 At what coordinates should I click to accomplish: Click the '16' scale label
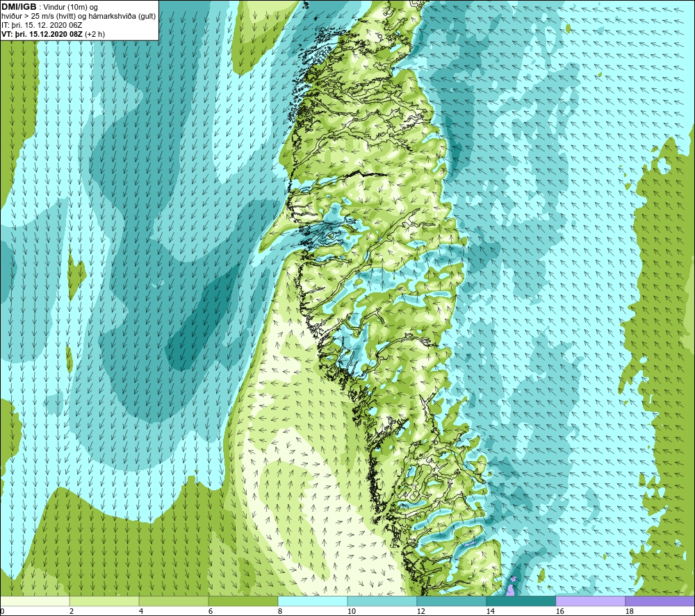(559, 611)
